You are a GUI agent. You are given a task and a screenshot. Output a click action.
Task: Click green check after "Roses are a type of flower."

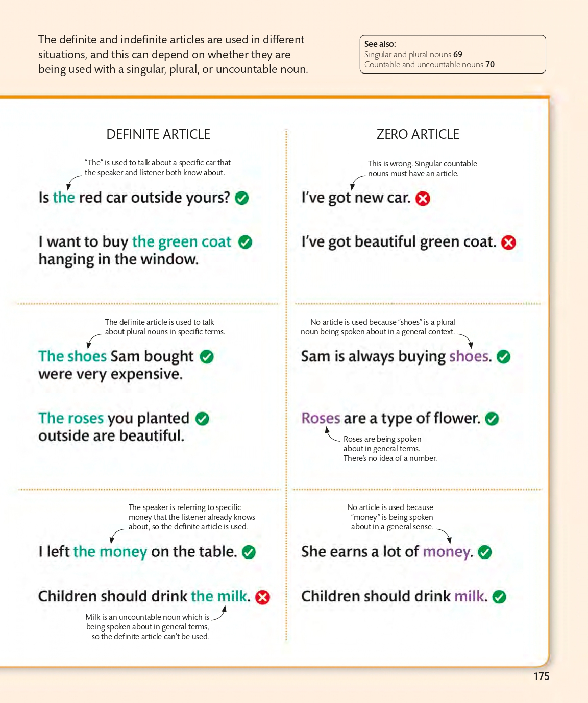tap(492, 419)
